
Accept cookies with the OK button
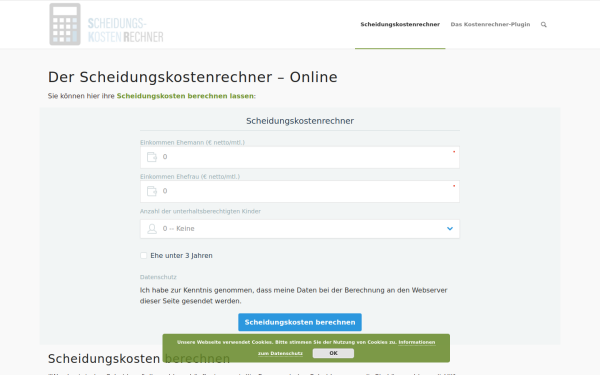(333, 353)
